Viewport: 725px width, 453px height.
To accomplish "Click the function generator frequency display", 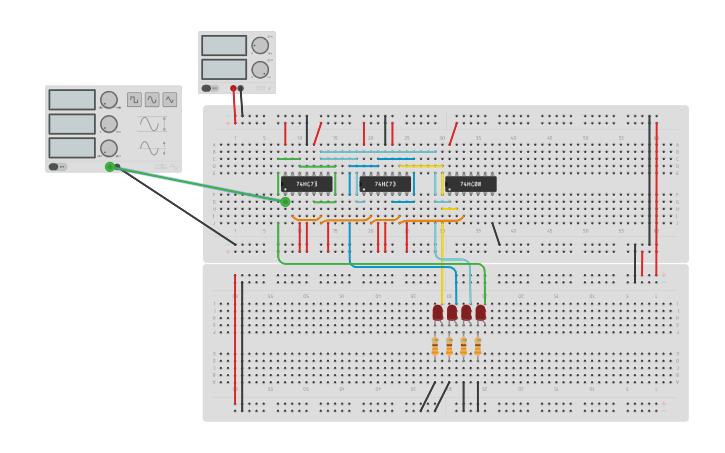I will tap(72, 100).
